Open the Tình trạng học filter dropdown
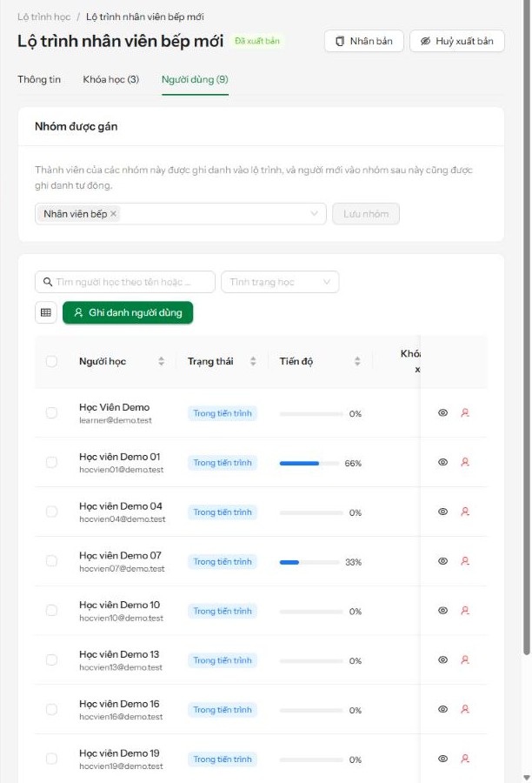The height and width of the screenshot is (783, 532). click(x=280, y=282)
